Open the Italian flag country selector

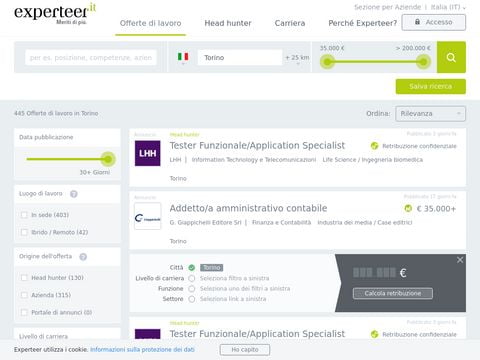(183, 57)
